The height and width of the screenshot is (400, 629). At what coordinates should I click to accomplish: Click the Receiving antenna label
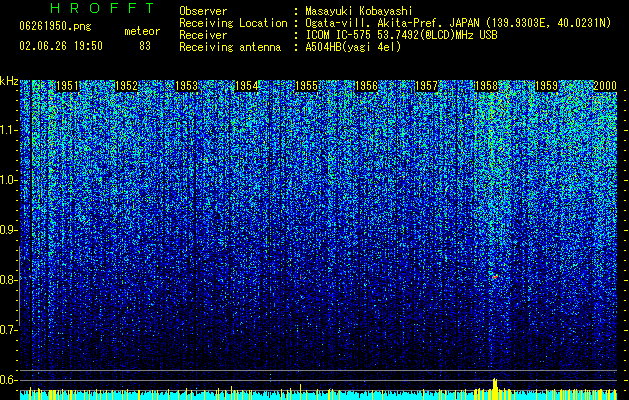click(x=230, y=47)
